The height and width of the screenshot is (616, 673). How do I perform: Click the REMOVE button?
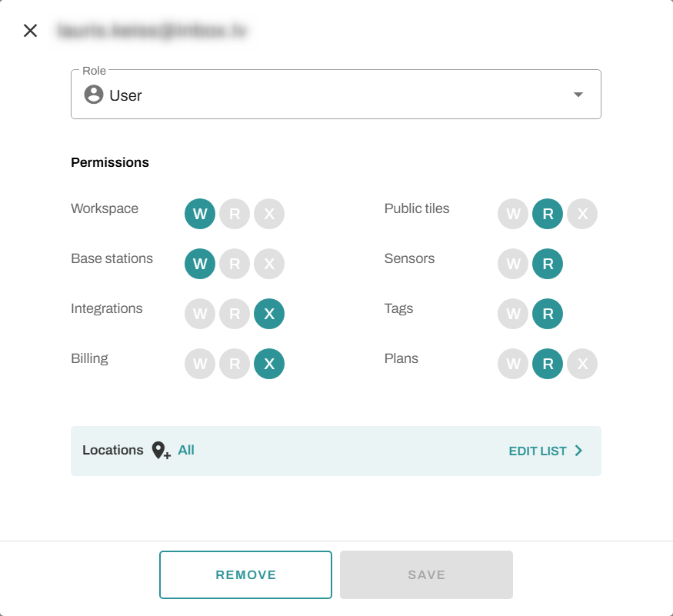click(x=245, y=574)
